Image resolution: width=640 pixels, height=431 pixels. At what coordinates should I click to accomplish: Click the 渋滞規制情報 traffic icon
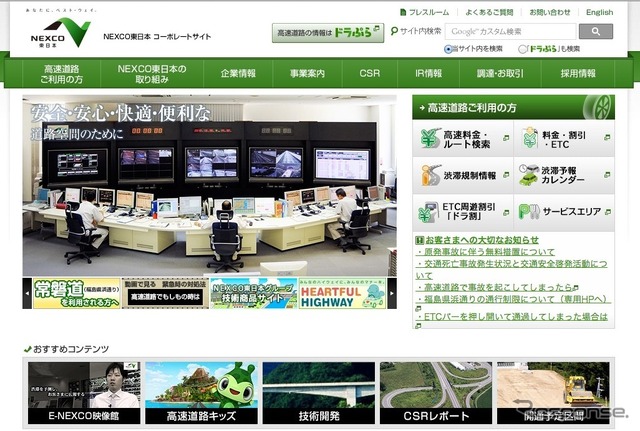tap(430, 176)
